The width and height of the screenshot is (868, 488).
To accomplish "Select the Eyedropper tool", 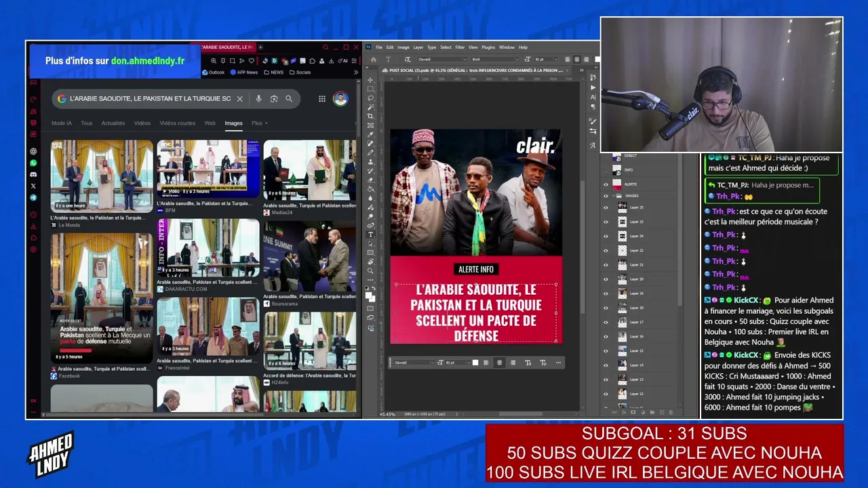I will [x=370, y=135].
